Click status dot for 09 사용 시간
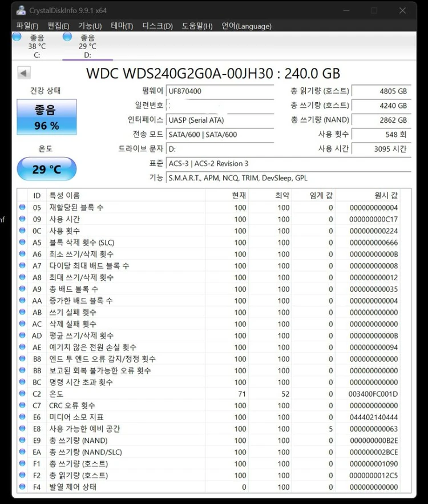Viewport: 428px width, 504px height. click(22, 219)
